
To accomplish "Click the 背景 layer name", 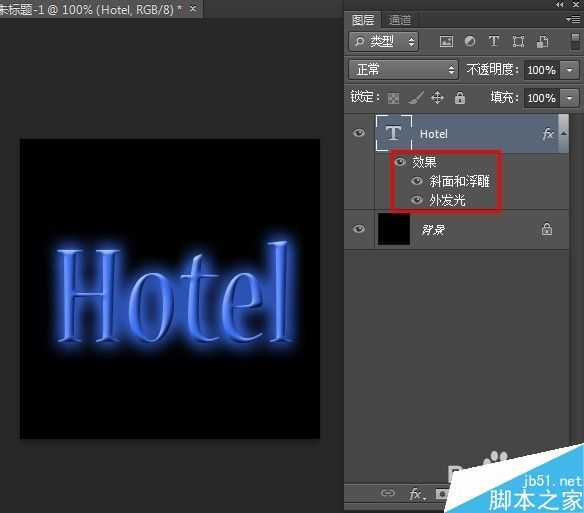I will point(433,230).
